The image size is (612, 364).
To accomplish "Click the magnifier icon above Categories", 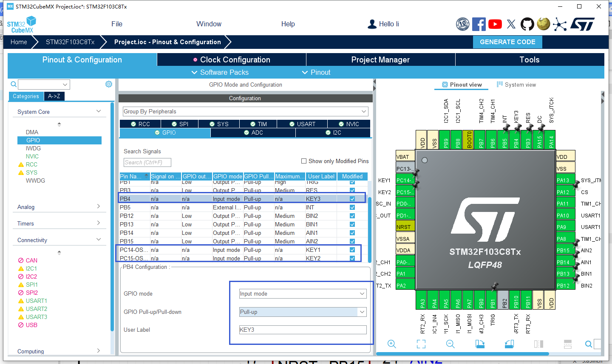I will 14,84.
